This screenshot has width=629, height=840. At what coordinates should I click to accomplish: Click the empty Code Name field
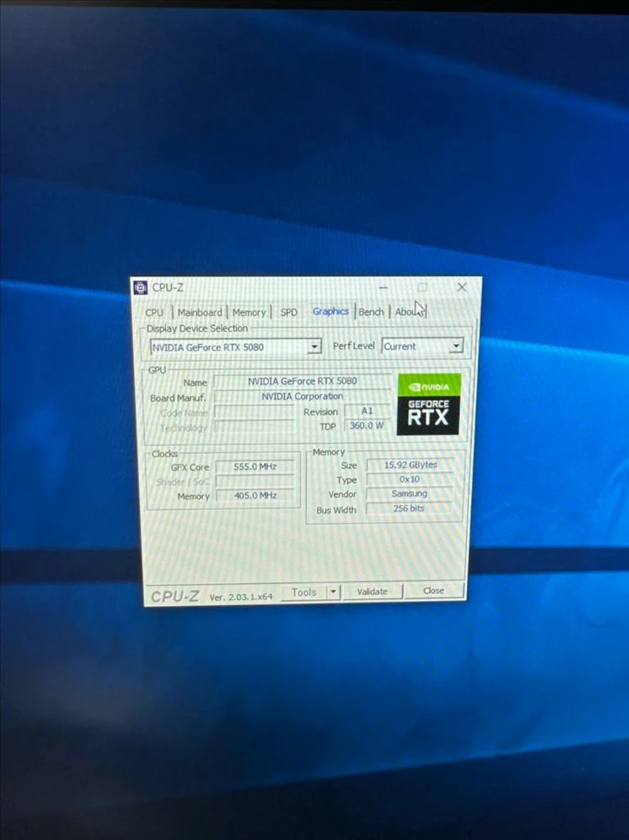tap(254, 412)
